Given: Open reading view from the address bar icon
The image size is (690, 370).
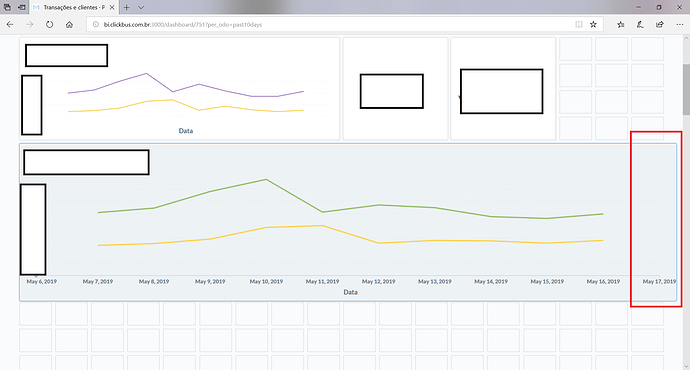Looking at the screenshot, I should [579, 25].
